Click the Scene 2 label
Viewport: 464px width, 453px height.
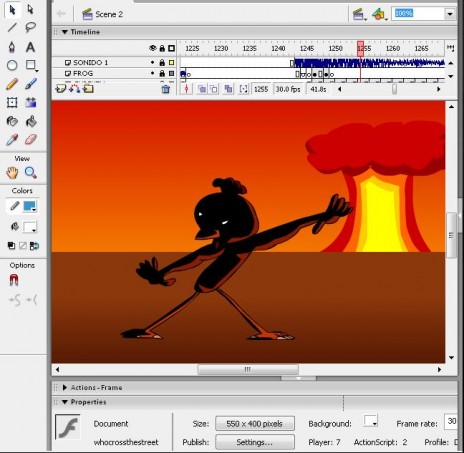pyautogui.click(x=109, y=14)
